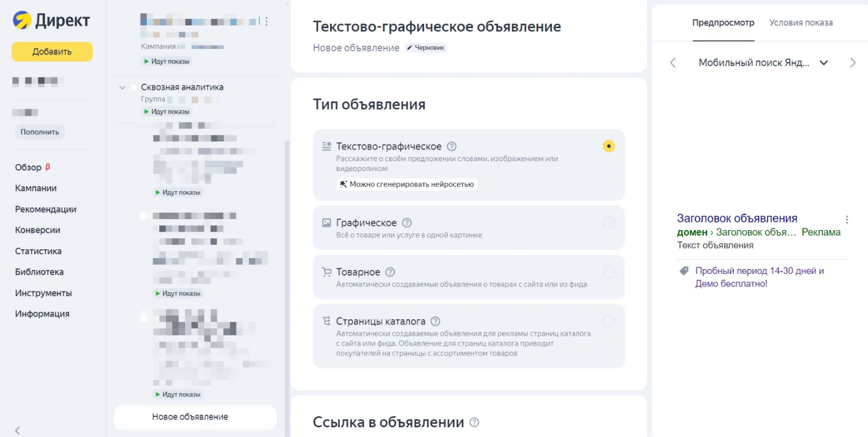Click the promo tag icon
The image size is (868, 437).
[x=684, y=271]
